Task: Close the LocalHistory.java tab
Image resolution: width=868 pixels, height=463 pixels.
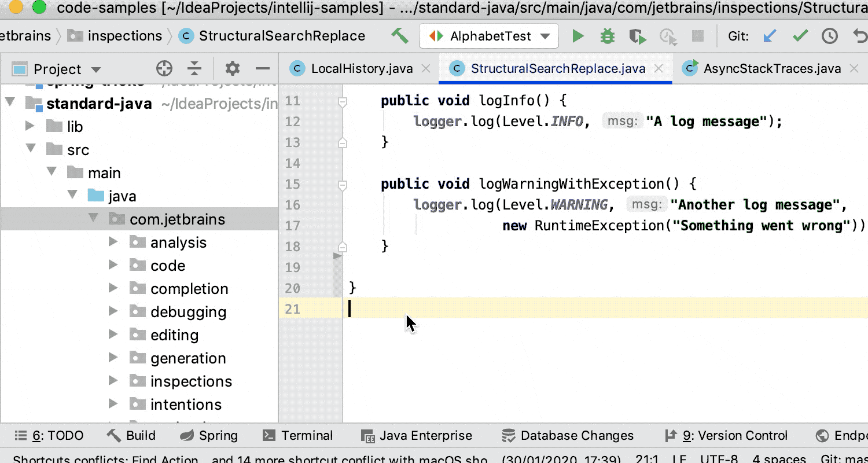Action: coord(426,69)
